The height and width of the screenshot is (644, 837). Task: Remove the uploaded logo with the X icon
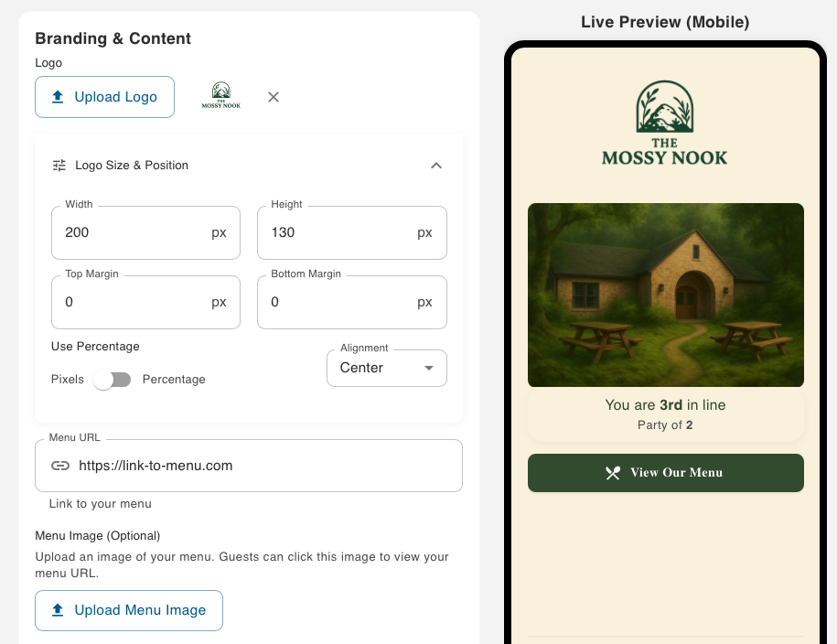point(274,97)
